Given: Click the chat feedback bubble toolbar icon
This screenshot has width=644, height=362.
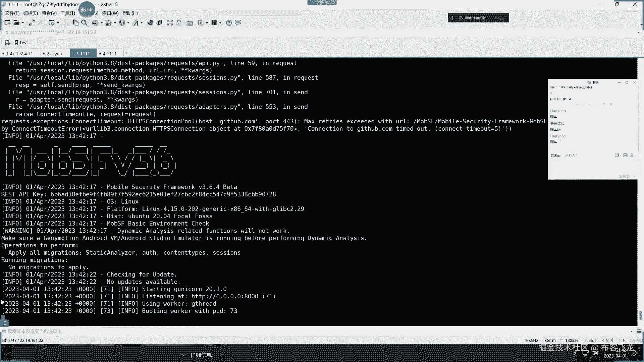Looking at the screenshot, I should click(x=238, y=23).
